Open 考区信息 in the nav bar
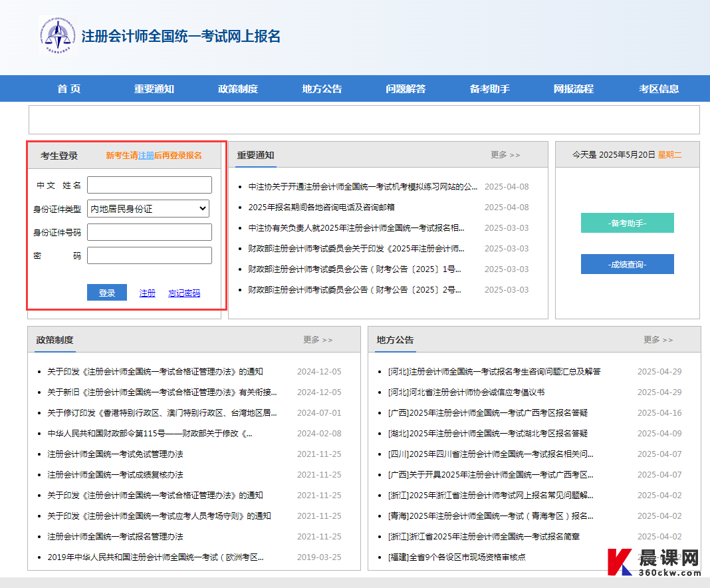 [x=659, y=88]
